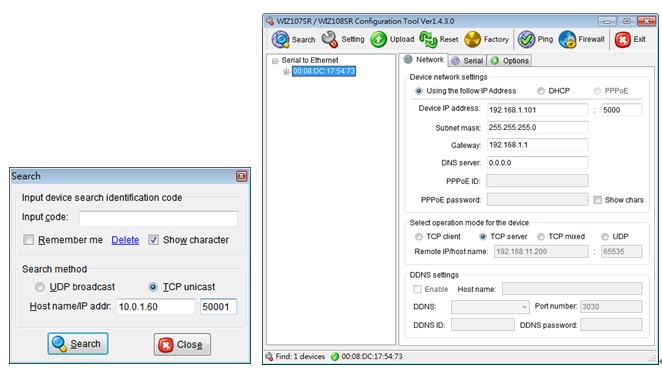Click the Host name/IP addr field 10.0.1.60

[x=156, y=307]
